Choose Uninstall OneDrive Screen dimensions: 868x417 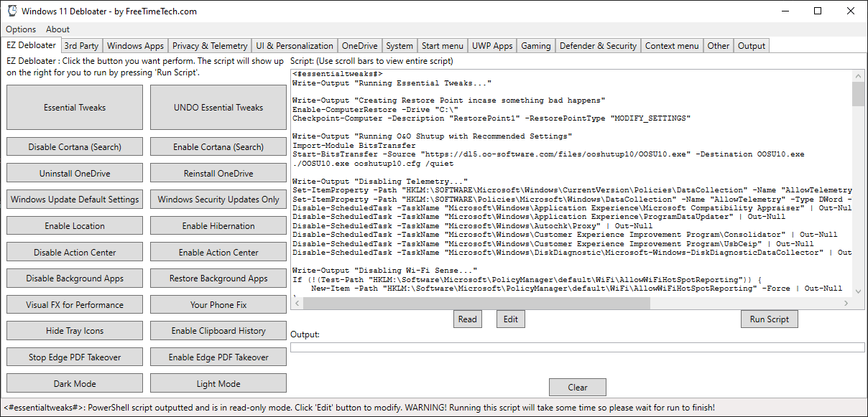[x=75, y=174]
